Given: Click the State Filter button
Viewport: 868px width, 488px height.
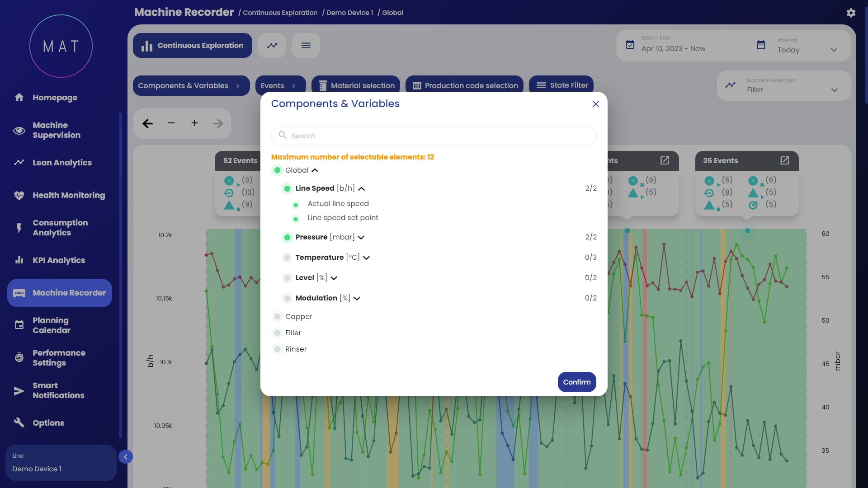Looking at the screenshot, I should [561, 85].
